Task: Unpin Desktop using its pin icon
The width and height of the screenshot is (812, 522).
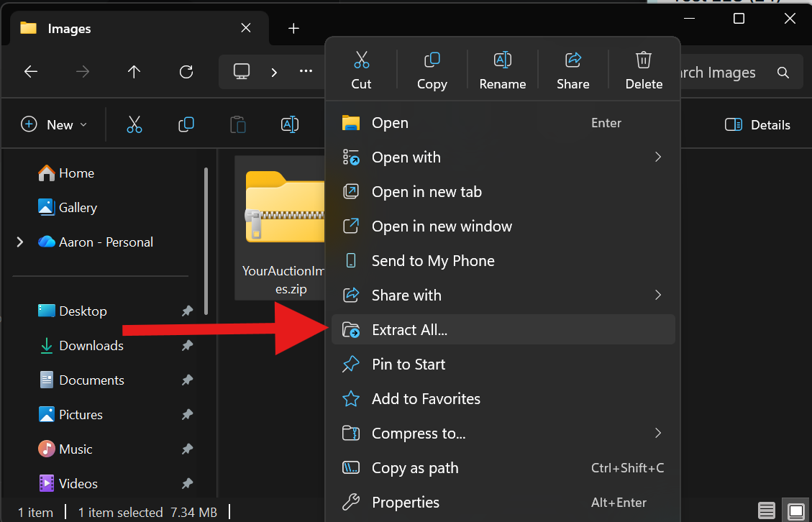Action: point(187,311)
